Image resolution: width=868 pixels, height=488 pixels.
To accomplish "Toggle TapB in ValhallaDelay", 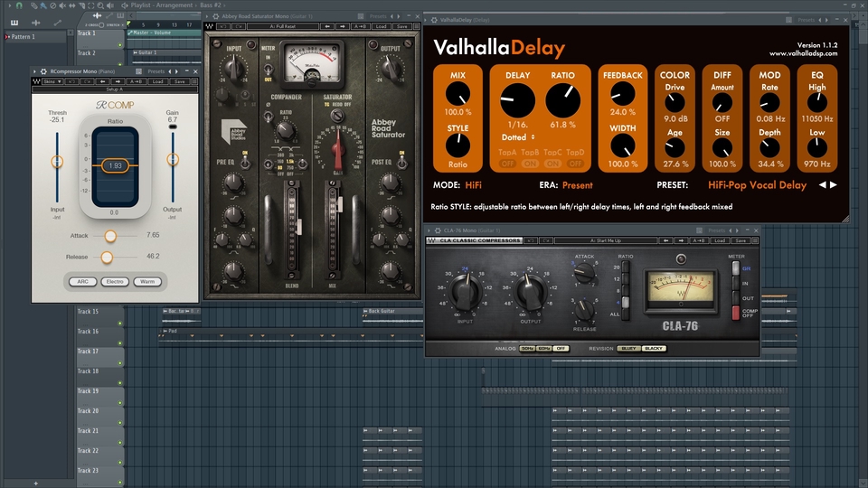I will click(x=530, y=164).
